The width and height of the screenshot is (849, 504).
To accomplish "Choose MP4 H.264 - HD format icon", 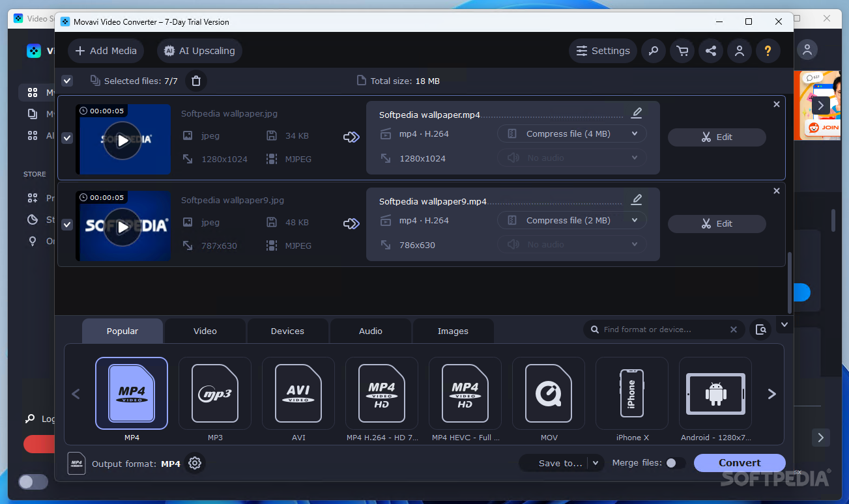I will point(382,393).
